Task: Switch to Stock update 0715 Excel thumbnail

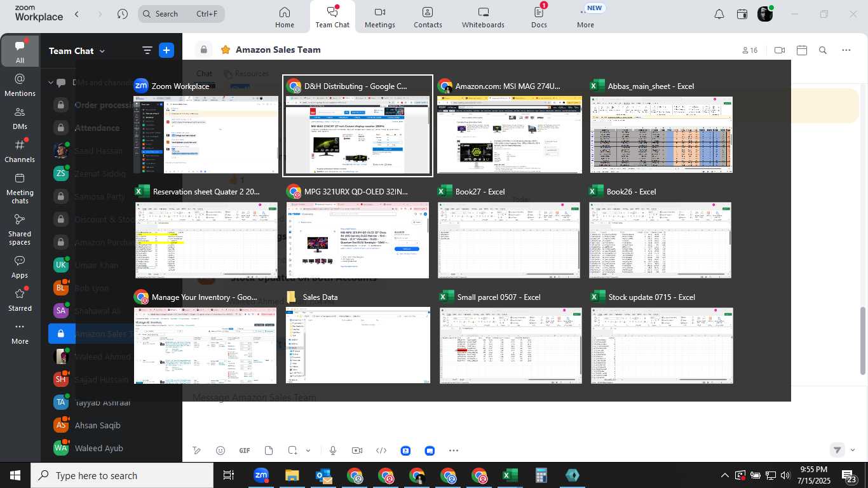Action: 661,337
